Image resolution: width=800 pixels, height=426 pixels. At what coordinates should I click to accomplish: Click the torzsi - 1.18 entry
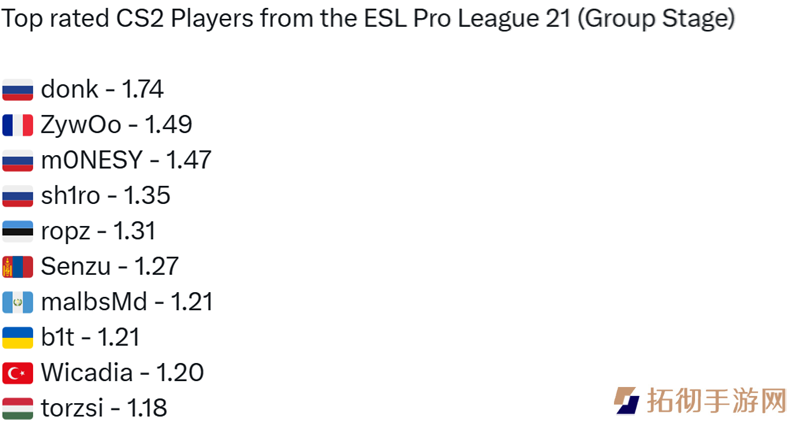[x=104, y=408]
